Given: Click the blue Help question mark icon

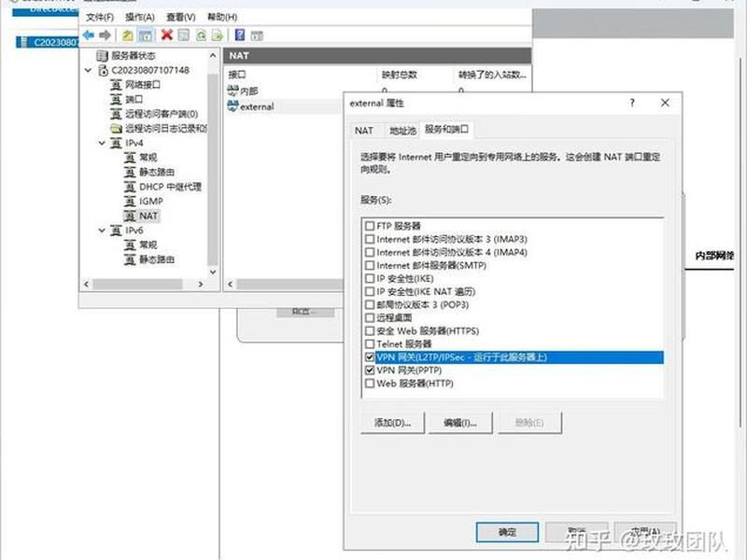Looking at the screenshot, I should 240,35.
